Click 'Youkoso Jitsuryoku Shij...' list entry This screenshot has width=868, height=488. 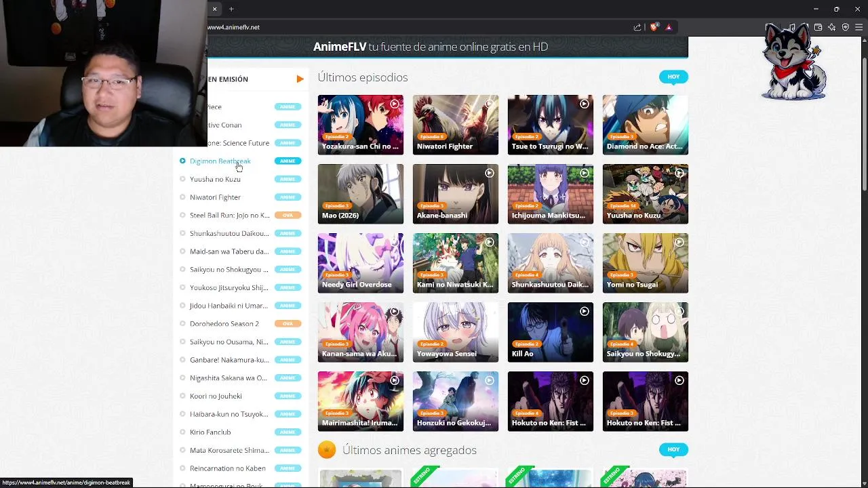click(x=229, y=287)
